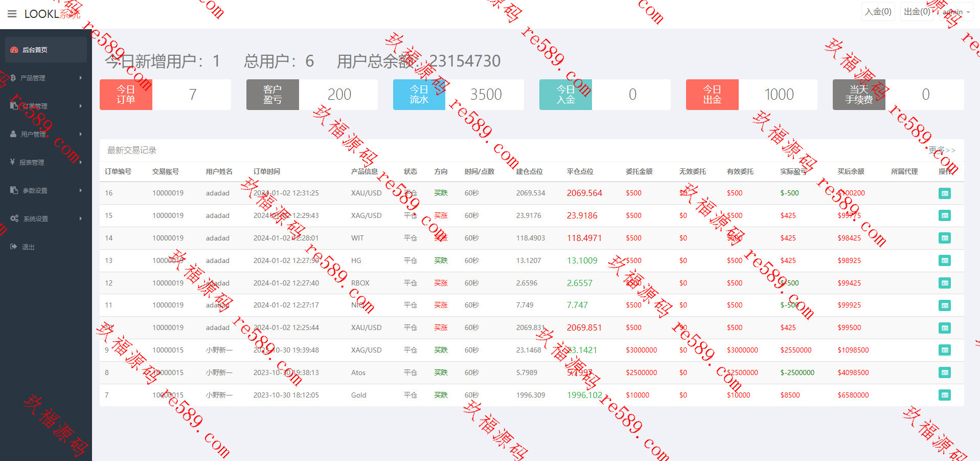Open the 产品管理 menu
The height and width of the screenshot is (461, 980).
tap(46, 78)
